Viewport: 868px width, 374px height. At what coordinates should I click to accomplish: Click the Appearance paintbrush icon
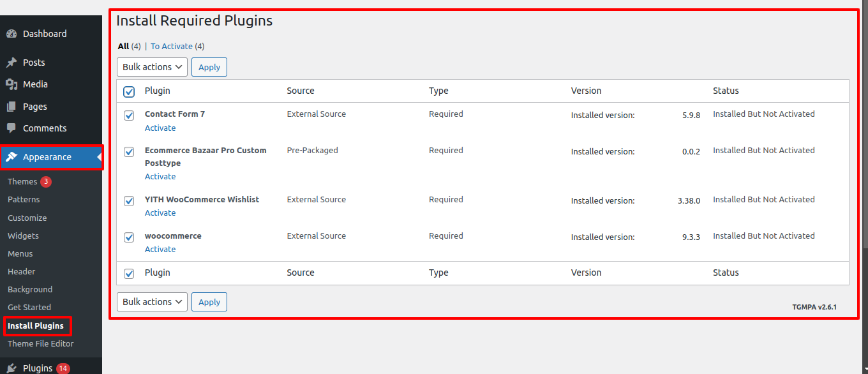(x=11, y=157)
